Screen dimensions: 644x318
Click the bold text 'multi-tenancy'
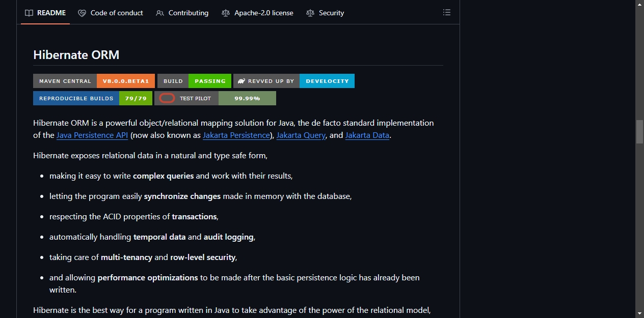pos(127,257)
